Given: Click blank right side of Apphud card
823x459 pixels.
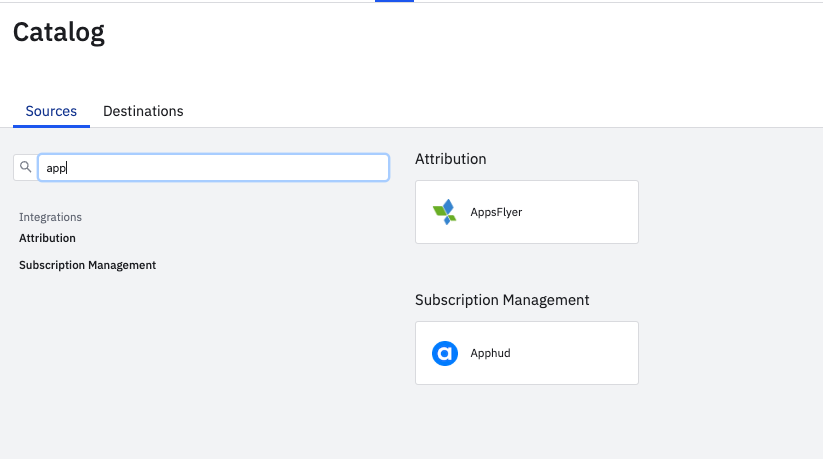Looking at the screenshot, I should coord(590,353).
